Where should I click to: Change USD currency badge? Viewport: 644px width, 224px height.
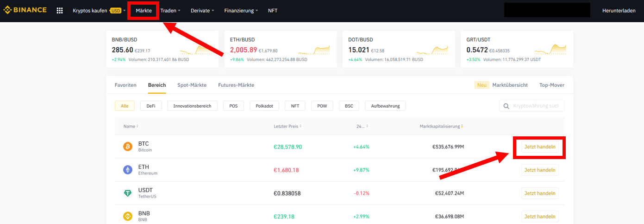(116, 10)
